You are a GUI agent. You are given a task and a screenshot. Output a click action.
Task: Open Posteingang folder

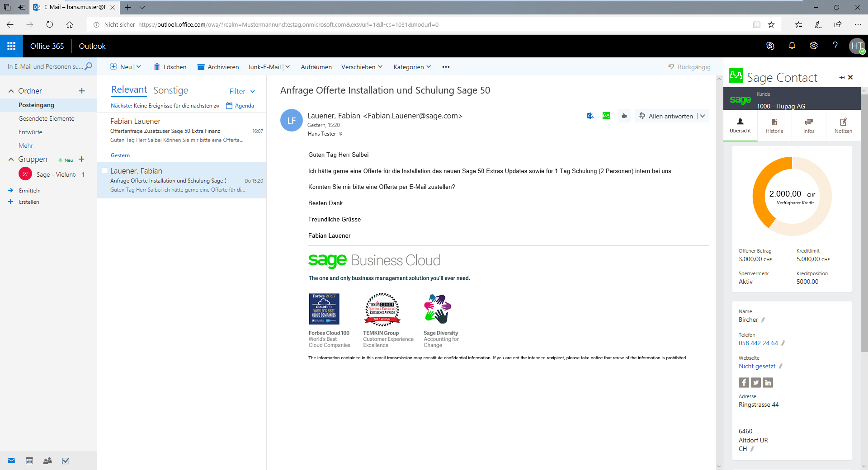tap(48, 105)
